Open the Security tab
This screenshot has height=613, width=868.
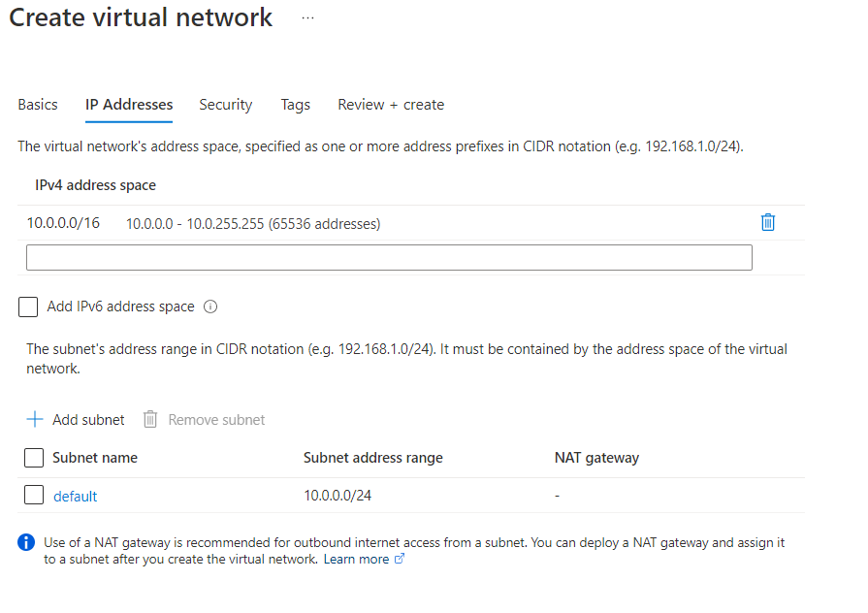tap(226, 105)
